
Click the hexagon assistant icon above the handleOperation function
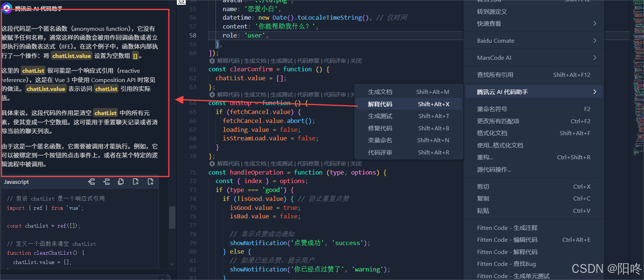[212, 163]
